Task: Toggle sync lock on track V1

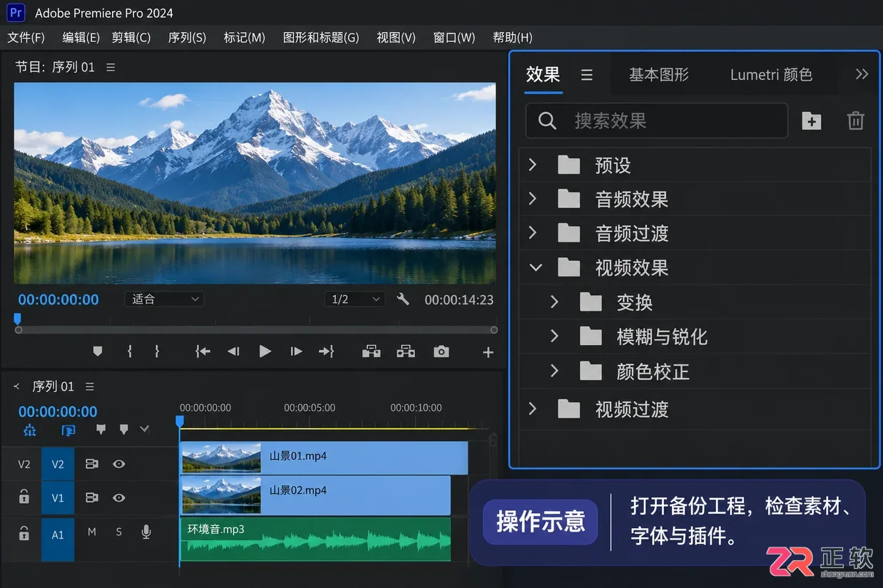Action: pyautogui.click(x=91, y=497)
